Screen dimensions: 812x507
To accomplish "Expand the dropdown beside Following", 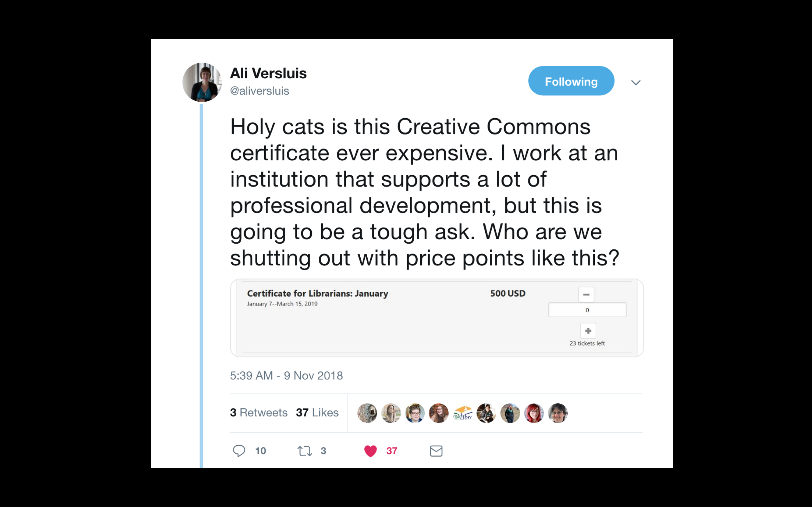I will (636, 82).
